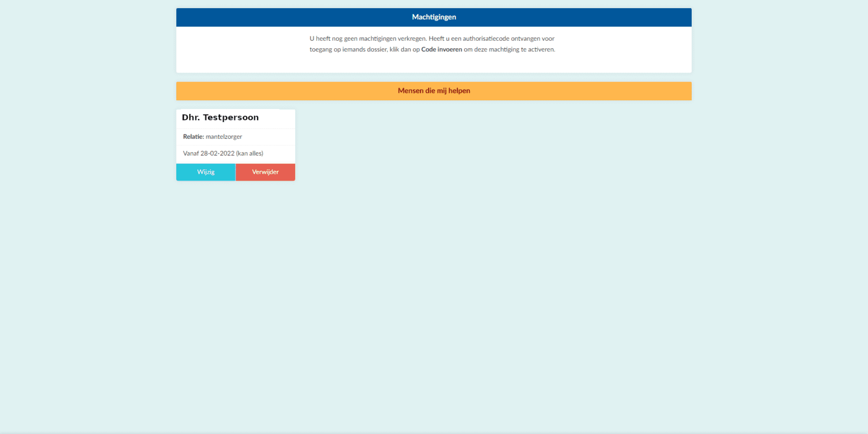Click the name 'Testpersoon' on the card
The image size is (868, 434).
click(x=231, y=118)
